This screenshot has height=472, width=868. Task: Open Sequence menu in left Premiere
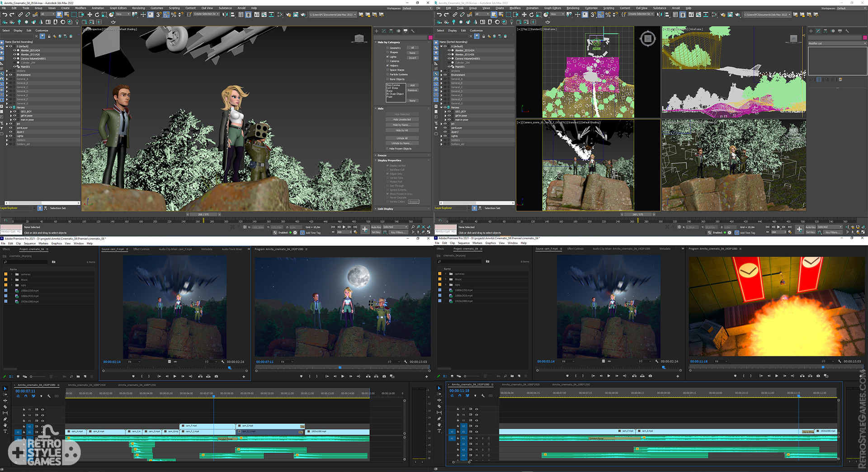click(29, 243)
